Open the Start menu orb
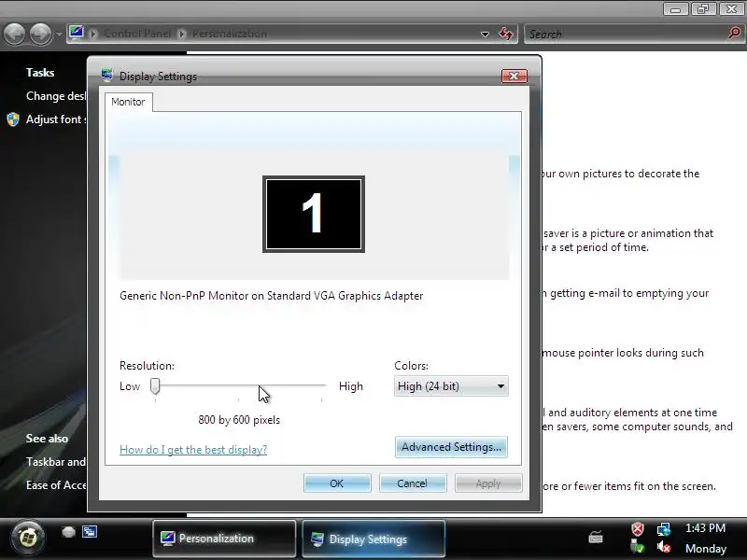 click(x=28, y=539)
